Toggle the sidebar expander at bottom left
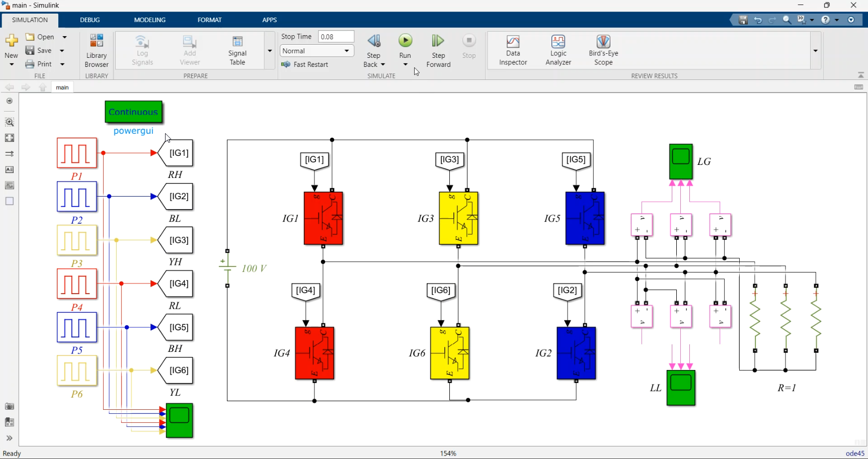868x459 pixels. coord(9,438)
